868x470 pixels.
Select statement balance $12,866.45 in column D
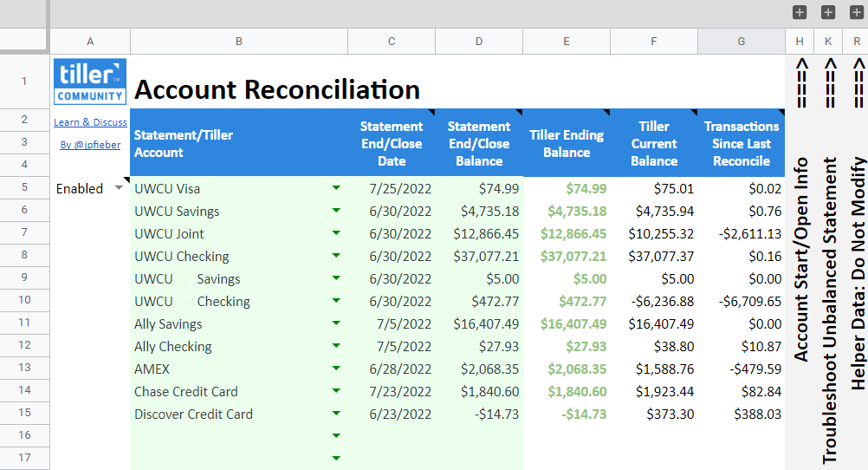(x=479, y=234)
